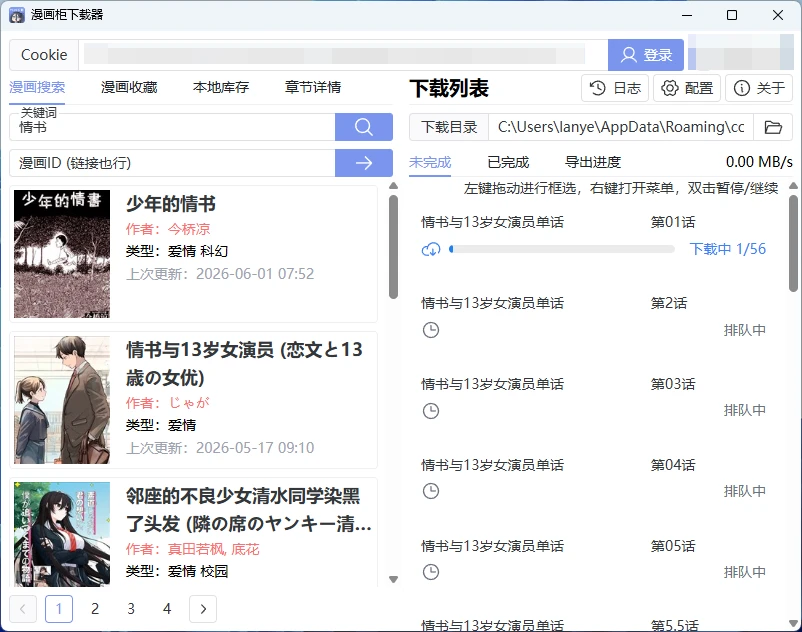Switch to the 本地库存 tab
The image size is (802, 632).
(221, 87)
